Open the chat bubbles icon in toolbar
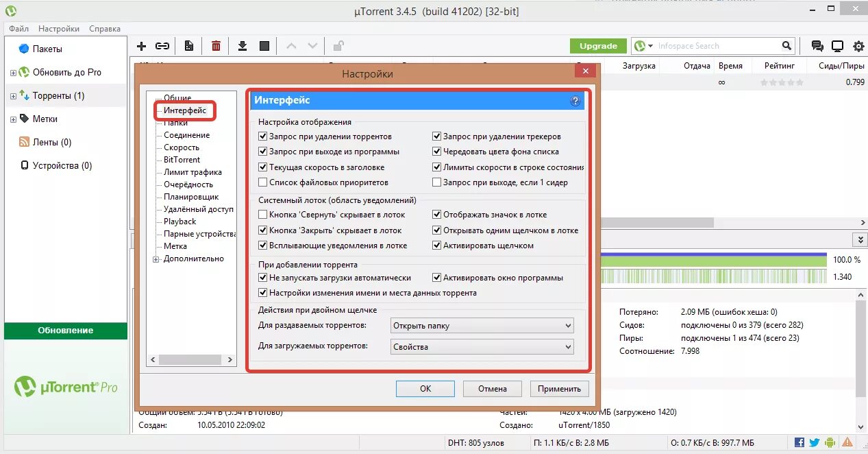The width and height of the screenshot is (868, 454). (x=817, y=46)
